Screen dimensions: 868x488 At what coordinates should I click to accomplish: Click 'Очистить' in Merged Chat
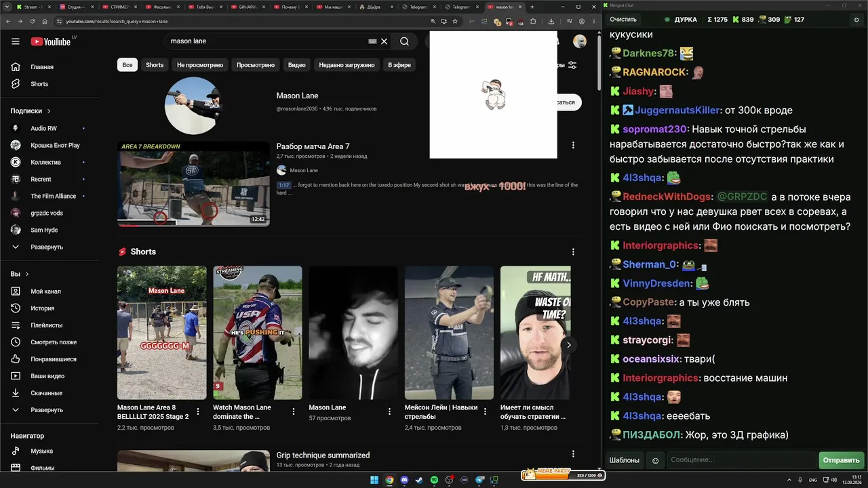tap(623, 20)
